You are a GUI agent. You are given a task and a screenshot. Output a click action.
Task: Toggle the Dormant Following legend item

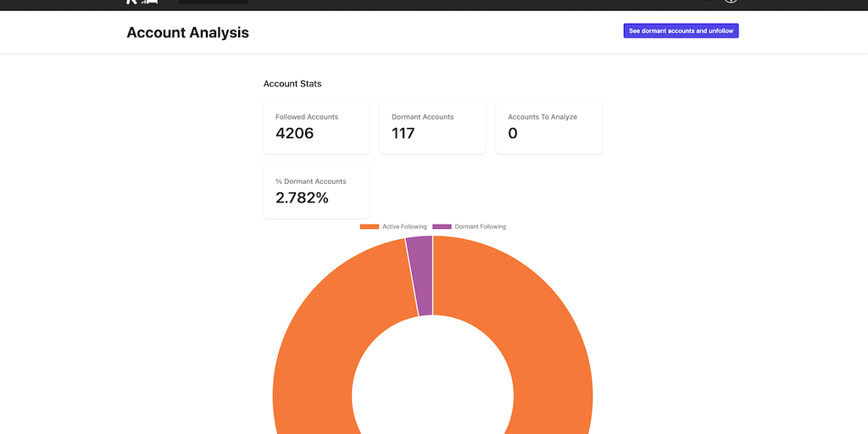pos(469,226)
